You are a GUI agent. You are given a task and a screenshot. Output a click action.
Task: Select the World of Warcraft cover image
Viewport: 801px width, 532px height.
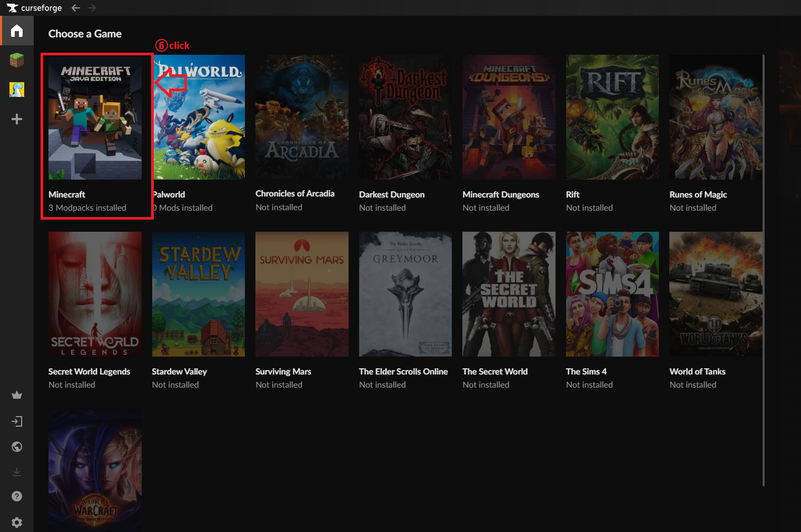click(95, 470)
